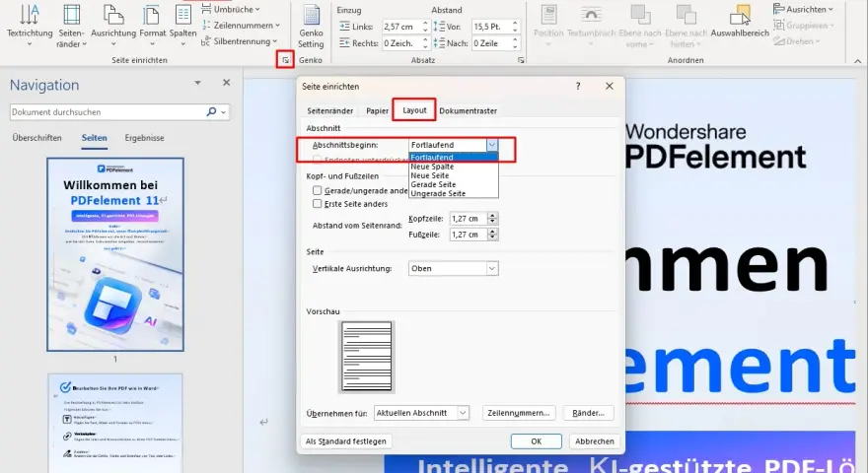Open the Spalten columns tool
This screenshot has width=868, height=473.
[x=182, y=25]
